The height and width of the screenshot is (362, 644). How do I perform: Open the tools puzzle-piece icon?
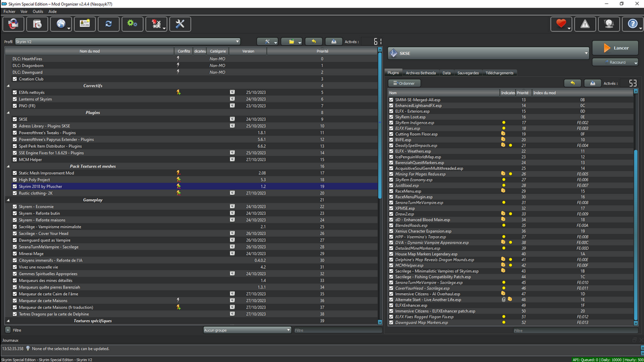pyautogui.click(x=156, y=24)
